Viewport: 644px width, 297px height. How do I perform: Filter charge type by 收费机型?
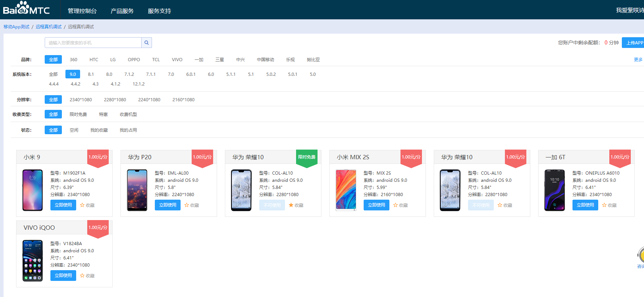[128, 115]
